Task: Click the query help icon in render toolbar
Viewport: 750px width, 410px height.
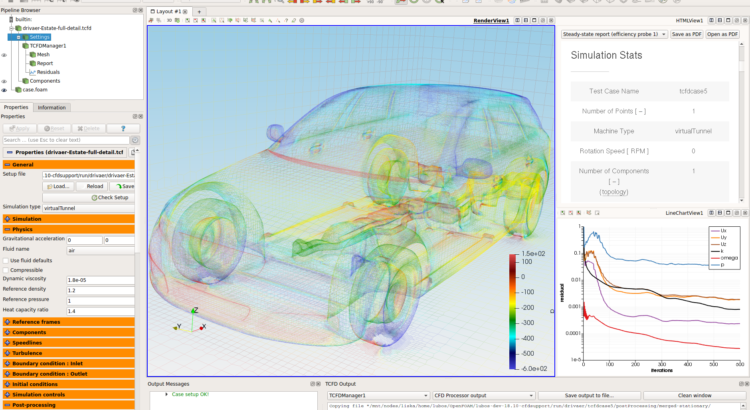Action: (286, 21)
